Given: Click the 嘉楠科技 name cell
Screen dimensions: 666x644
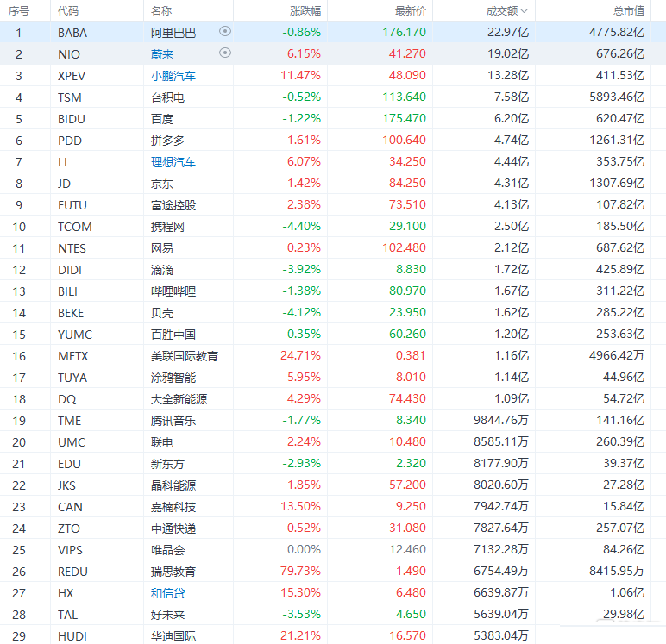Looking at the screenshot, I should (173, 507).
